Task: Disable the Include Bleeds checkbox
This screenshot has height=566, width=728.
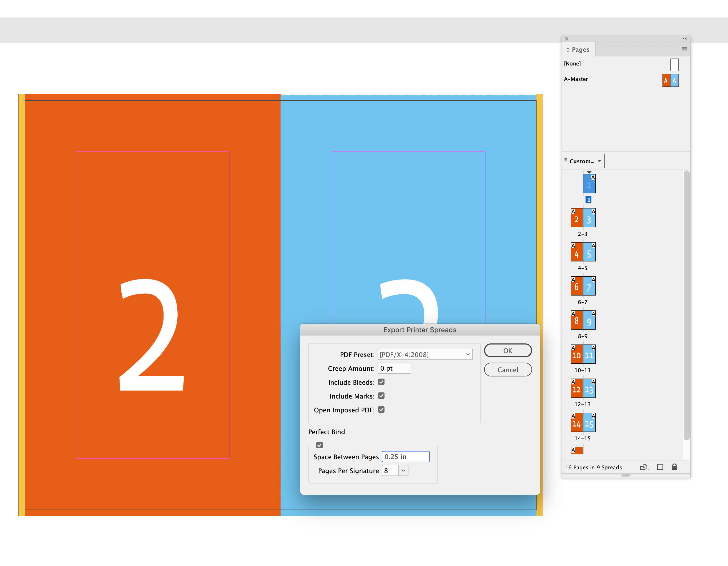Action: (381, 382)
